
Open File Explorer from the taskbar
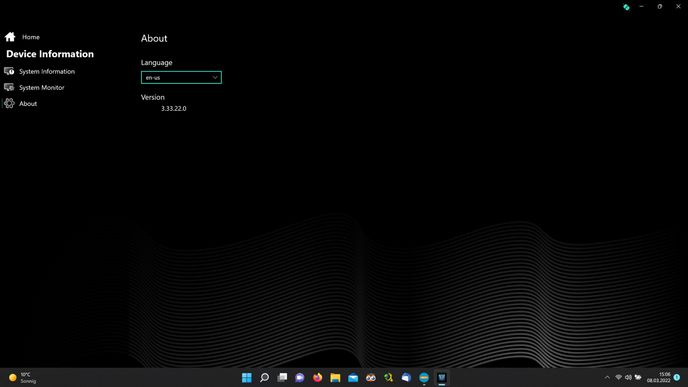335,377
